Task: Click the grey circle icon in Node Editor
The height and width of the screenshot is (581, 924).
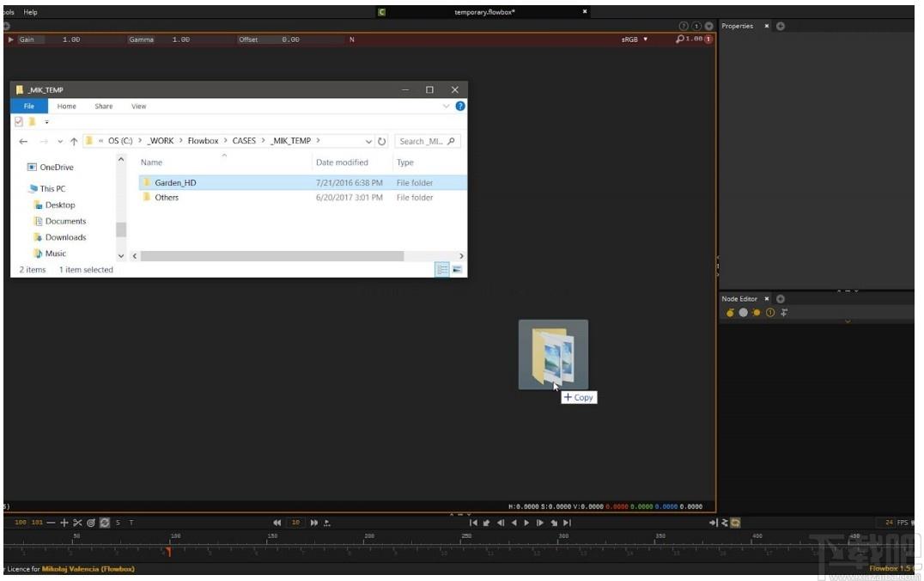Action: coord(743,313)
